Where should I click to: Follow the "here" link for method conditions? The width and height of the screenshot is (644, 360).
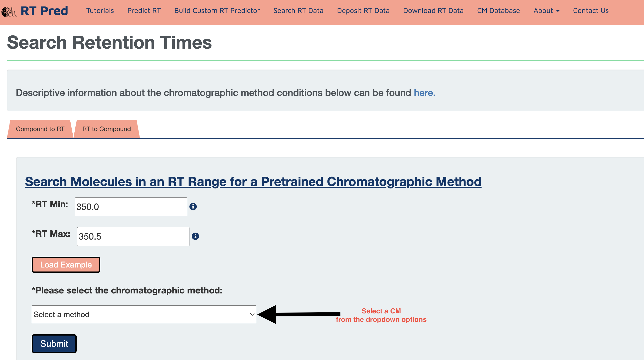coord(424,93)
